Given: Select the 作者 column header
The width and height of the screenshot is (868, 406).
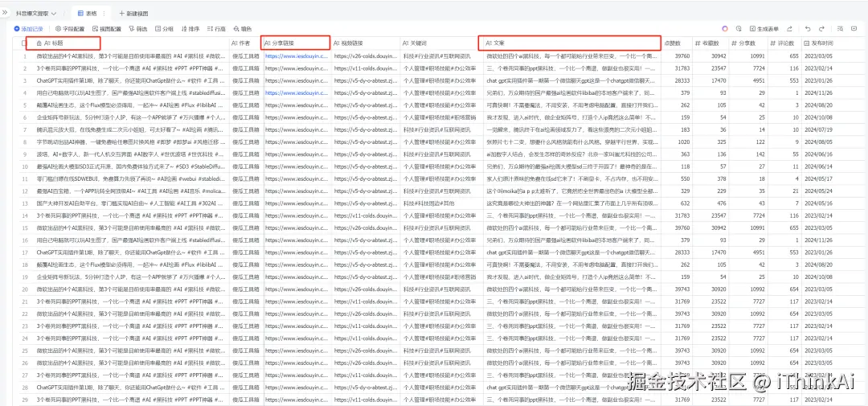Looking at the screenshot, I should point(244,43).
